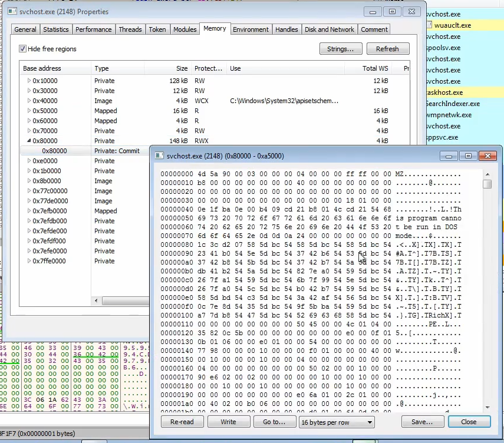
Task: Open the bytes per row dropdown
Action: pos(337,422)
